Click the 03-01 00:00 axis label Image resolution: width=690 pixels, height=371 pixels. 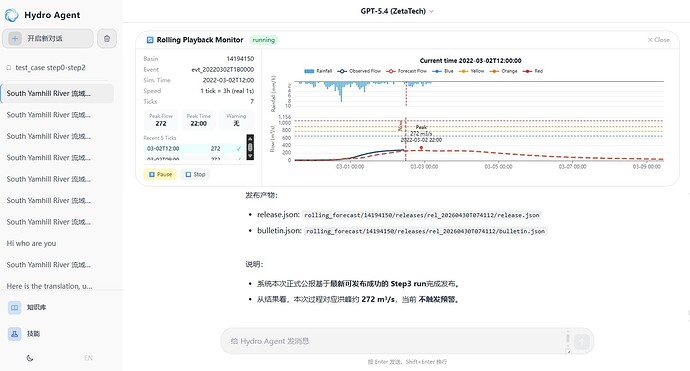point(350,167)
